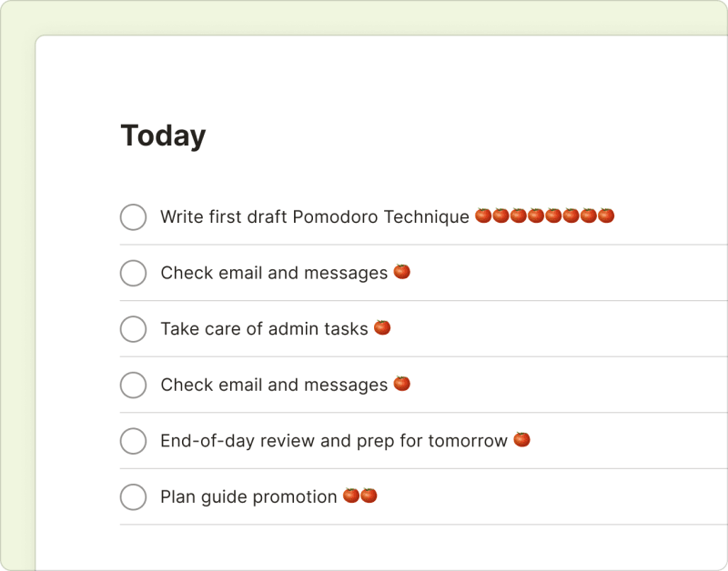This screenshot has height=571, width=728.
Task: Click the tomato on the second Check email task
Action: pos(400,384)
